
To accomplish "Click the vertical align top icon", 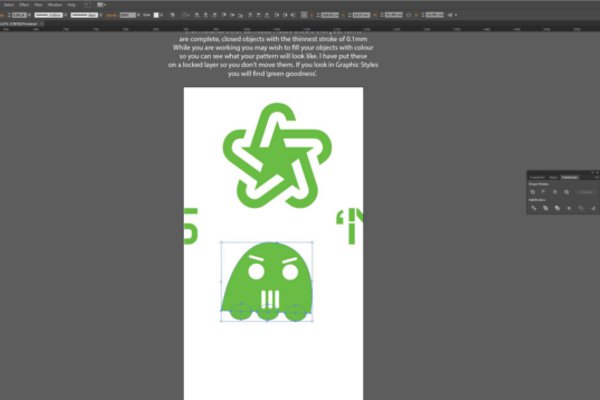I will [x=224, y=15].
